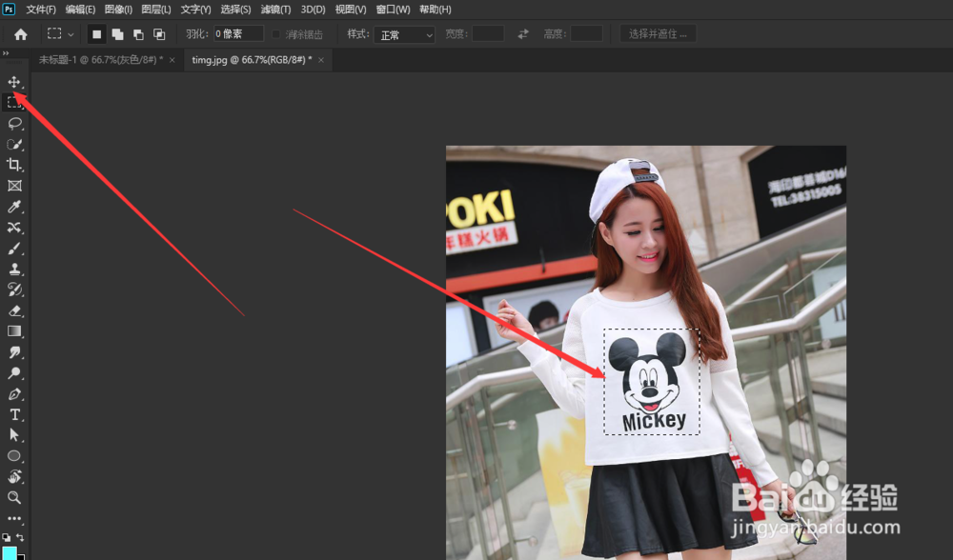Select the Lasso tool
Viewport: 953px width, 560px height.
[x=13, y=123]
